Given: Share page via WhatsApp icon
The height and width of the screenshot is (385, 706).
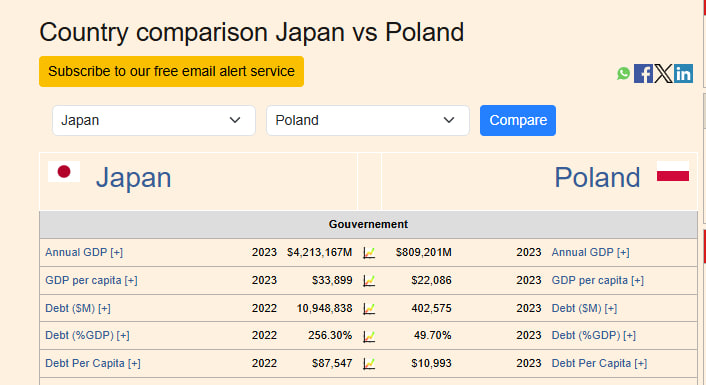Looking at the screenshot, I should [624, 73].
